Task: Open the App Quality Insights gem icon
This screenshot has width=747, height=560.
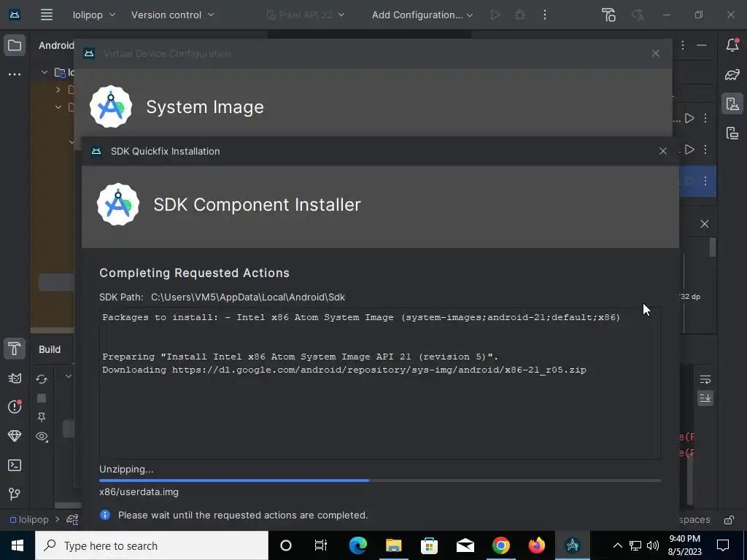Action: (x=15, y=436)
